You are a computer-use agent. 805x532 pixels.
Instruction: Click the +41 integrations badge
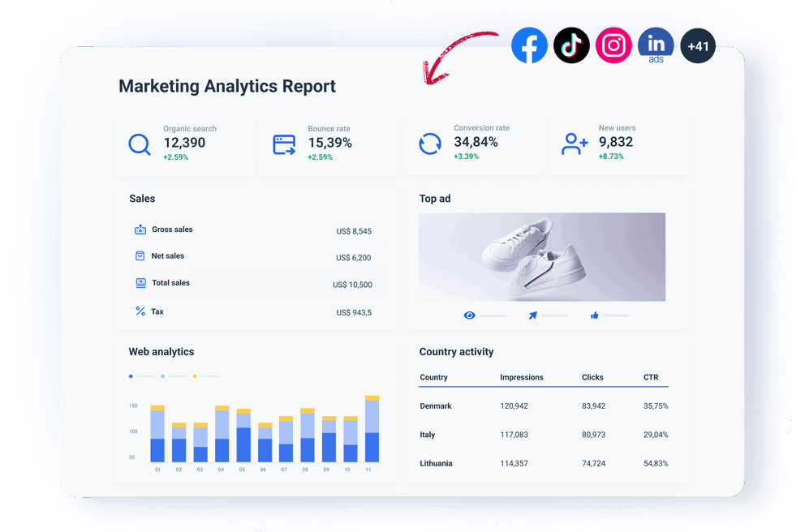(698, 45)
